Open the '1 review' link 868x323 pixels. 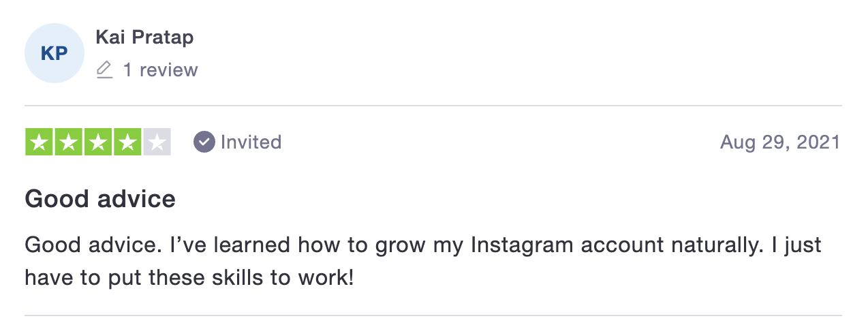tap(160, 70)
